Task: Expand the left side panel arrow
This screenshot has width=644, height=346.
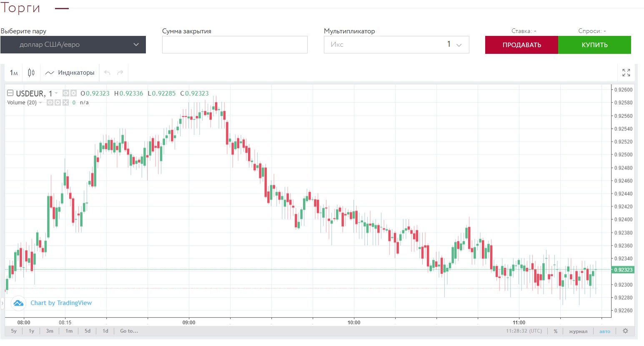Action: coord(2,303)
